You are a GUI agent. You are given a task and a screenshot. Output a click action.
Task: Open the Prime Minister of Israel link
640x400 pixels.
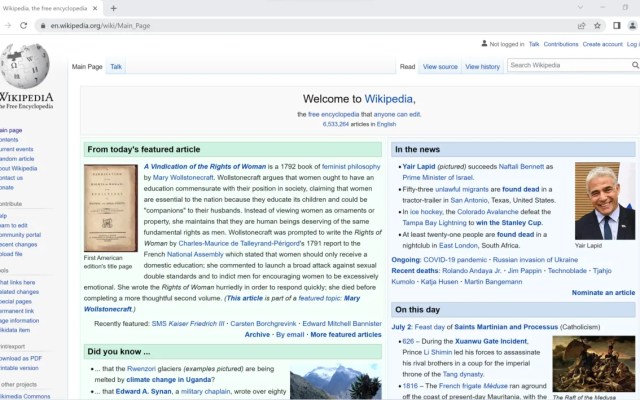pos(438,178)
